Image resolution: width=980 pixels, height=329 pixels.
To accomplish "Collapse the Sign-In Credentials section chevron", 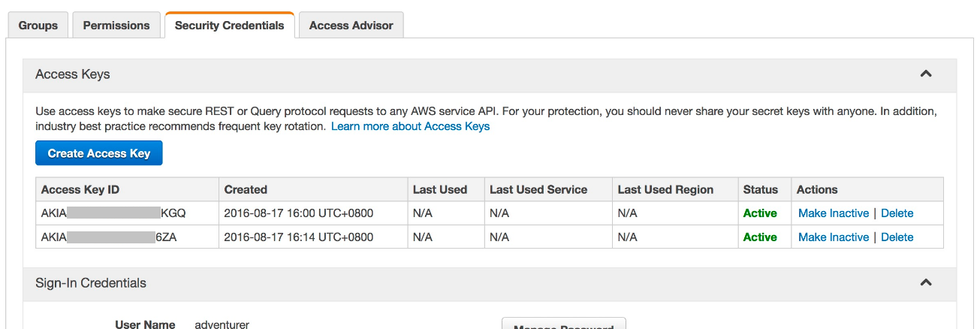I will (x=925, y=282).
